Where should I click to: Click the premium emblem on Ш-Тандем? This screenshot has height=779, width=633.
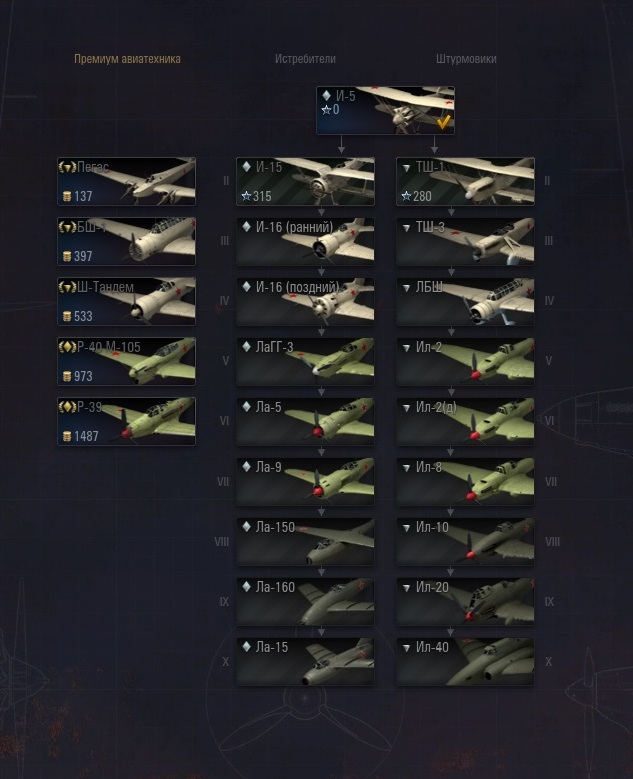click(67, 287)
